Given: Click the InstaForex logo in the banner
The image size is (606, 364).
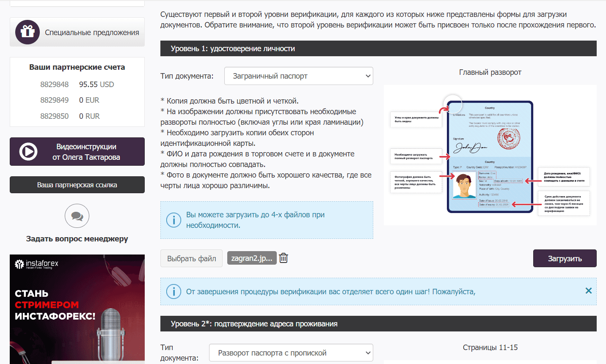Looking at the screenshot, I should [x=36, y=264].
